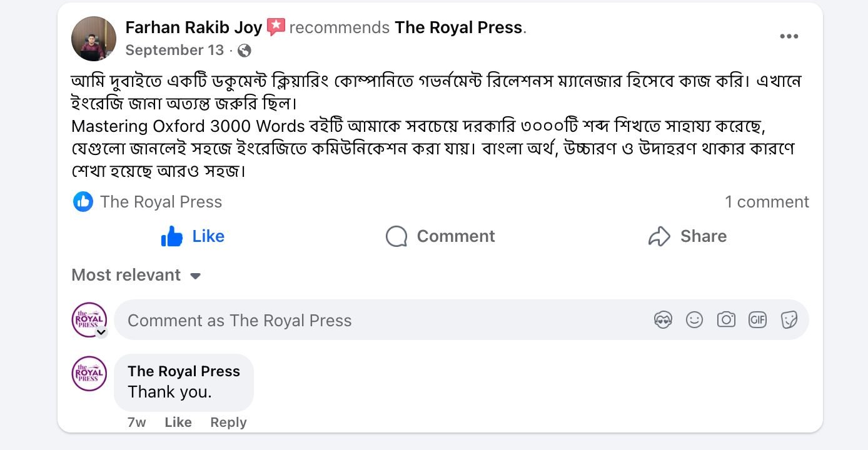Viewport: 868px width, 450px height.
Task: Switch commenting identity via avatar chevron
Action: click(101, 332)
